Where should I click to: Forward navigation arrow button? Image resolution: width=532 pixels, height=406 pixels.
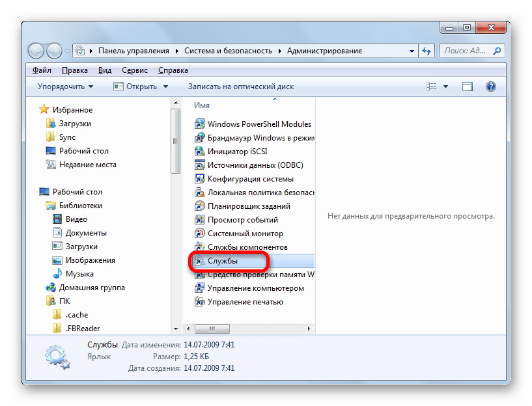coord(54,51)
